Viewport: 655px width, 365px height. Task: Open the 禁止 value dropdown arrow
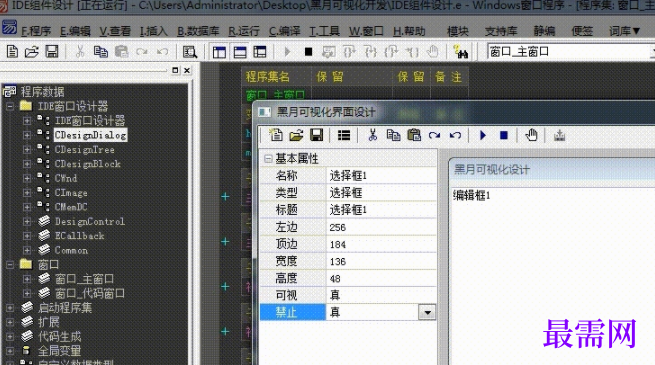[427, 312]
